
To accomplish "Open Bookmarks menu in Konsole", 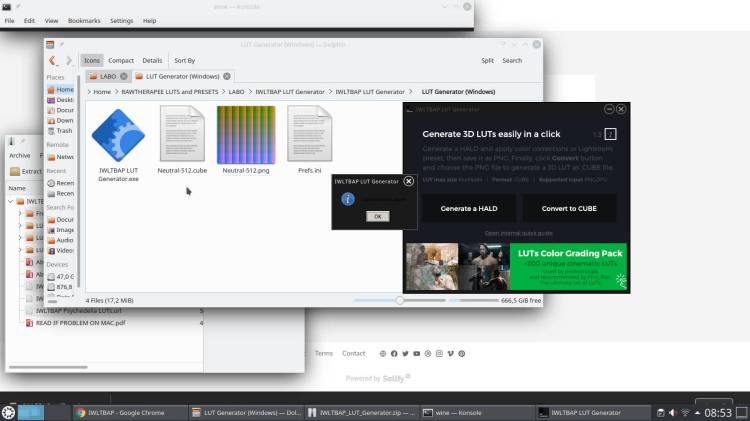I will coord(84,21).
